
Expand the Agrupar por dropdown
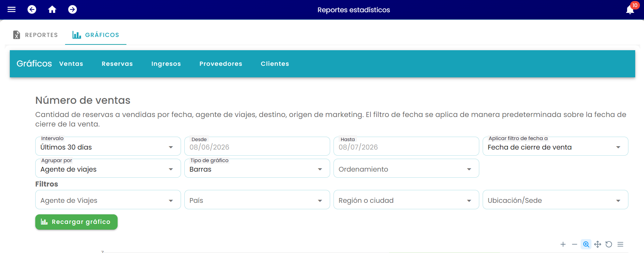108,168
